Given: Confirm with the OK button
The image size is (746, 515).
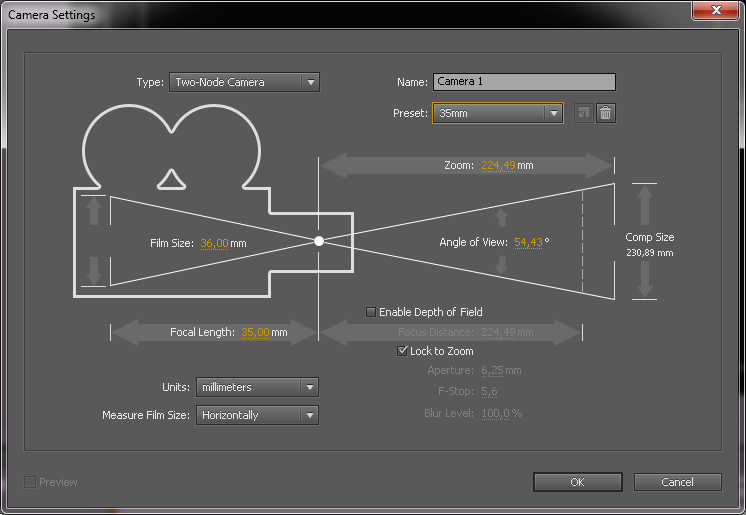Looking at the screenshot, I should [578, 482].
